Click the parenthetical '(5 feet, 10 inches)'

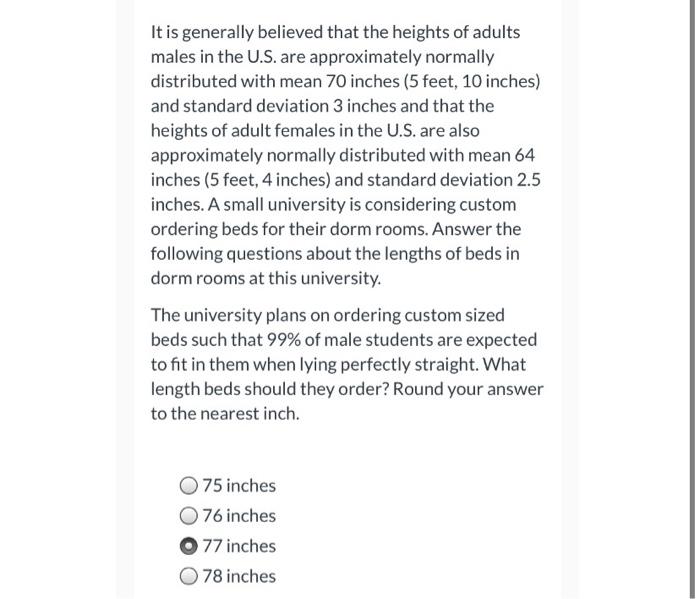point(472,82)
